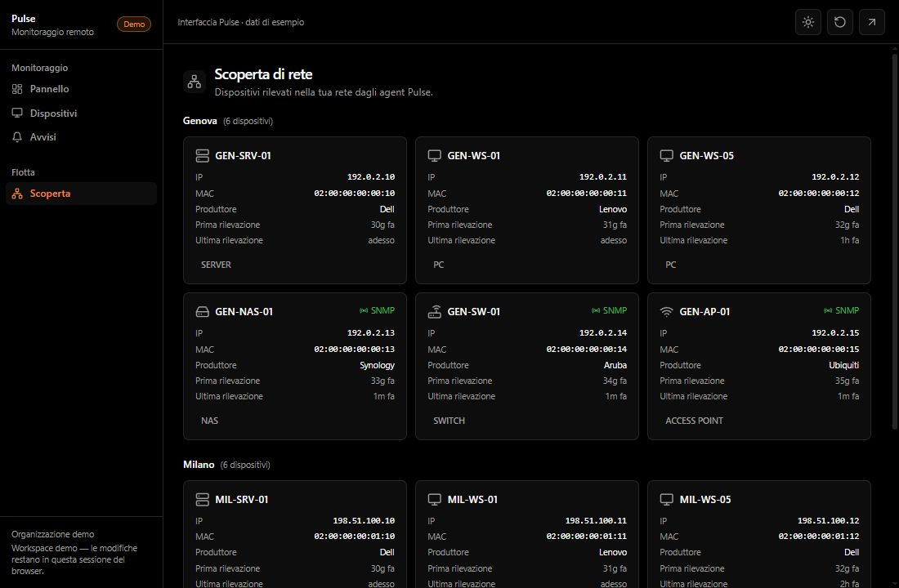
Task: Toggle the light/dark theme sun icon
Action: pyautogui.click(x=807, y=22)
